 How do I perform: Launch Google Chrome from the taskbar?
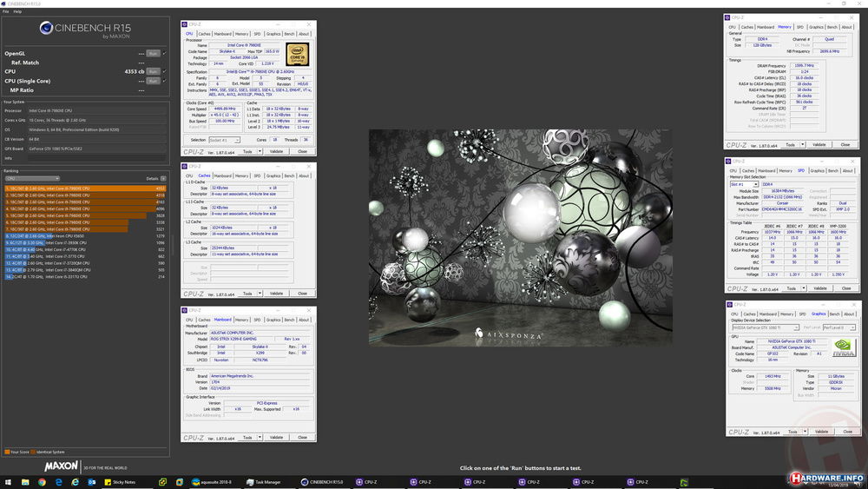click(x=42, y=482)
